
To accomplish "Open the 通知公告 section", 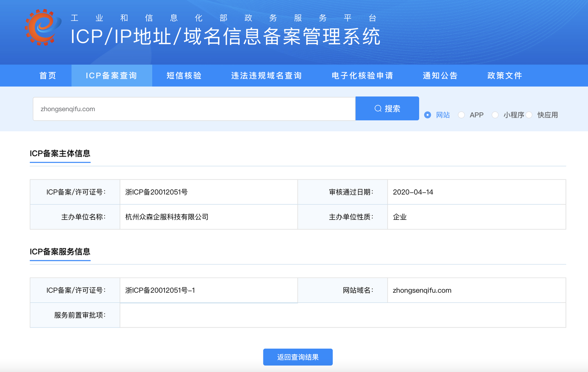I will tap(440, 75).
